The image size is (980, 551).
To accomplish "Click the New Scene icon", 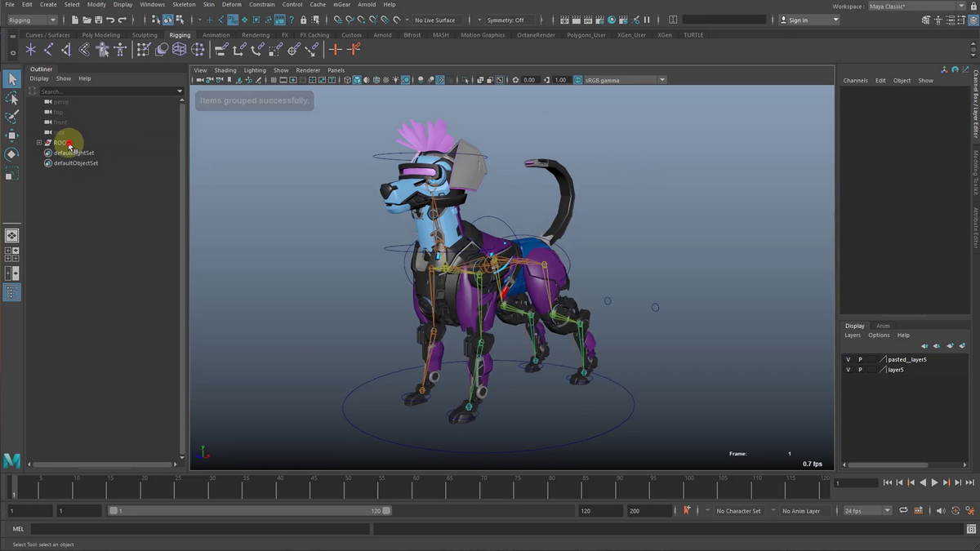I will coord(75,20).
